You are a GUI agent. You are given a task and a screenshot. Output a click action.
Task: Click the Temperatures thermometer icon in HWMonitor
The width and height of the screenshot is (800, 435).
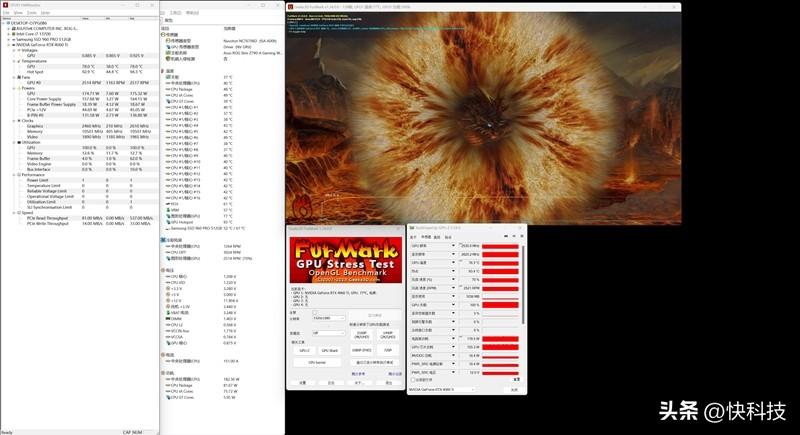click(x=19, y=61)
